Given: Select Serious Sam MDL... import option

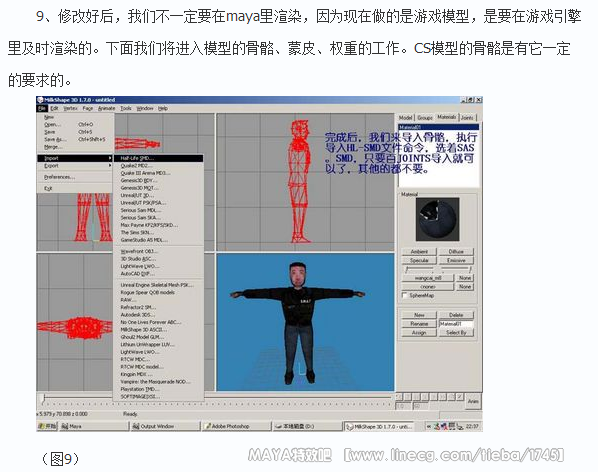Looking at the screenshot, I should point(159,210).
